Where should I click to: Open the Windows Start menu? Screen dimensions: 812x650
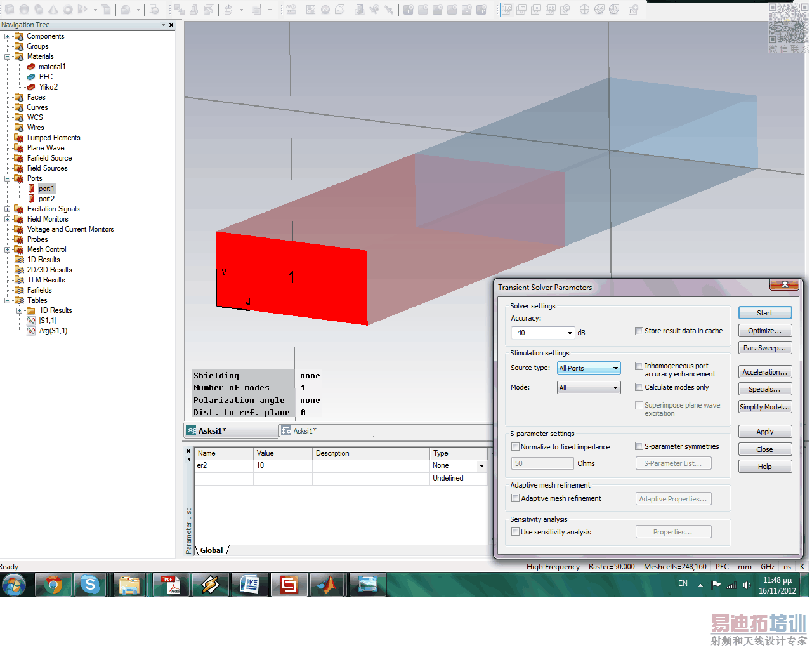click(x=14, y=584)
